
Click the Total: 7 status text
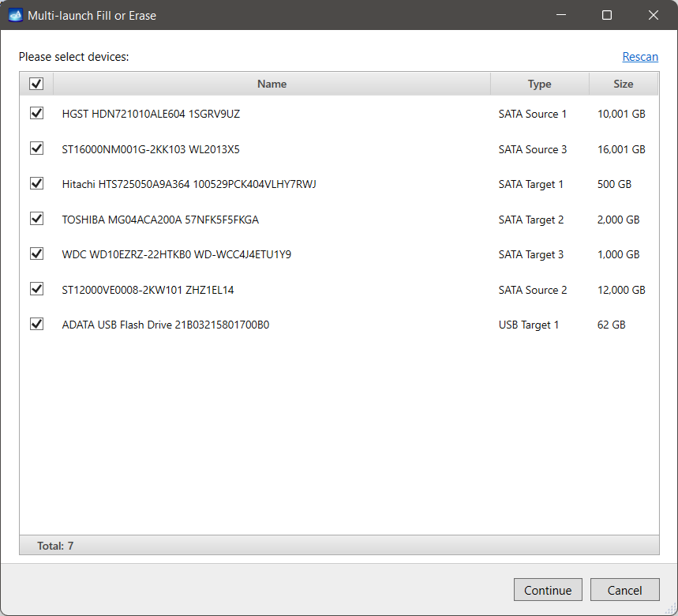tap(55, 546)
